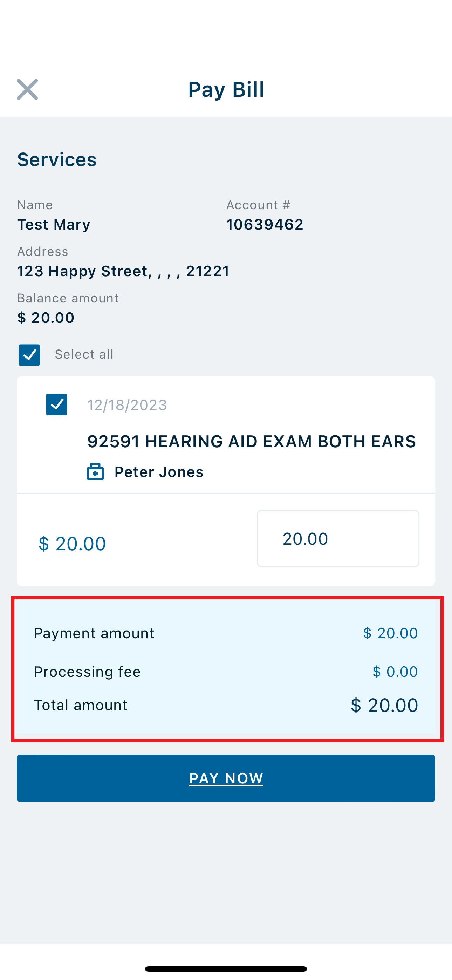Click the Services section heading

[57, 159]
